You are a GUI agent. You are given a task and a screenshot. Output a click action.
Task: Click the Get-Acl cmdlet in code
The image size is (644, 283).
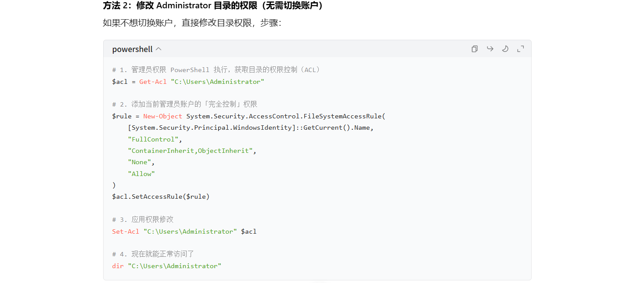153,82
